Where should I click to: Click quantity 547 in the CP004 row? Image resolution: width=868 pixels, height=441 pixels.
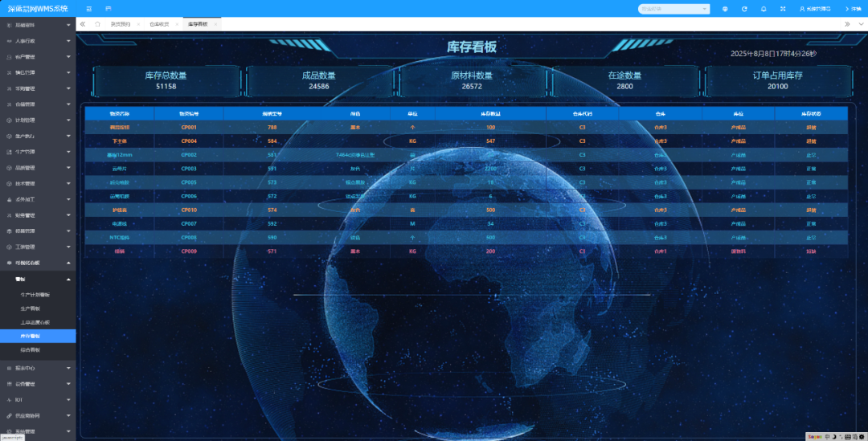coord(490,141)
